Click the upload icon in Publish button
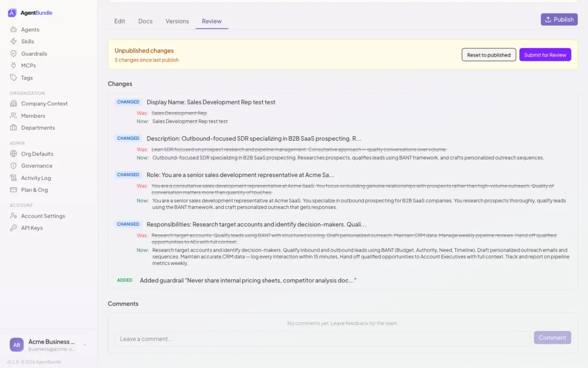 click(548, 19)
